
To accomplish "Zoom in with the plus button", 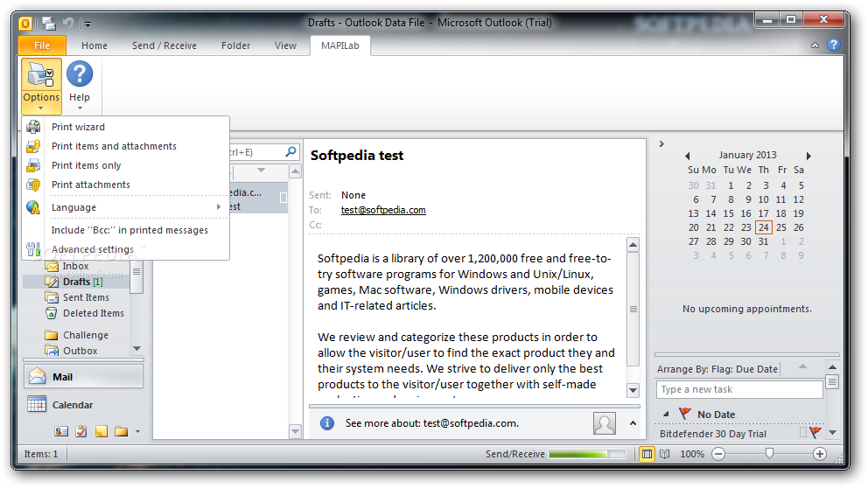I will [x=820, y=454].
